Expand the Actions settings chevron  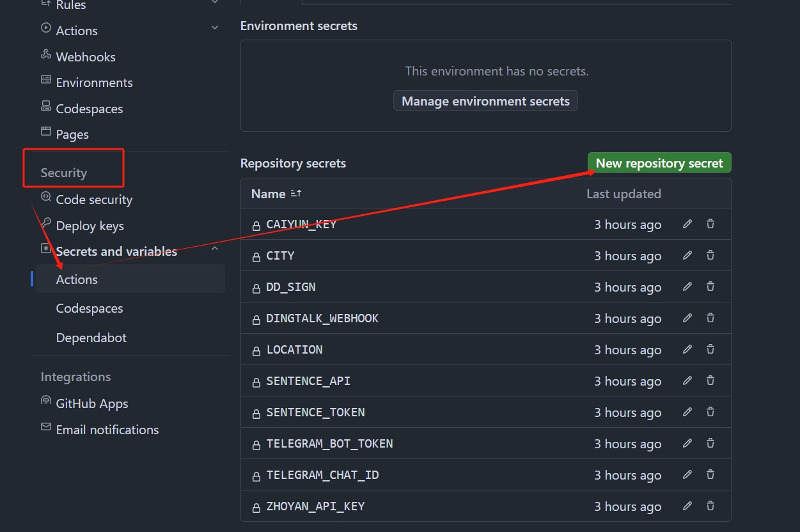(x=215, y=27)
